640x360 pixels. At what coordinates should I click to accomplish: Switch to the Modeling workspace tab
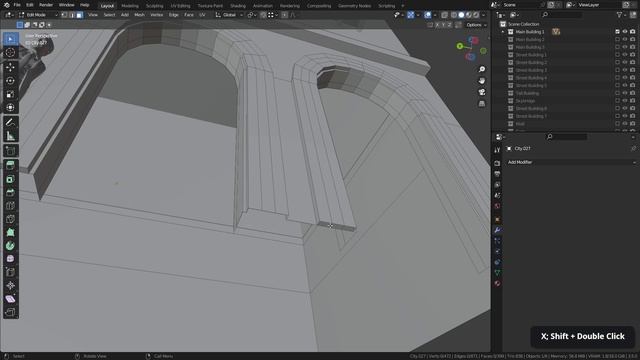tap(130, 6)
